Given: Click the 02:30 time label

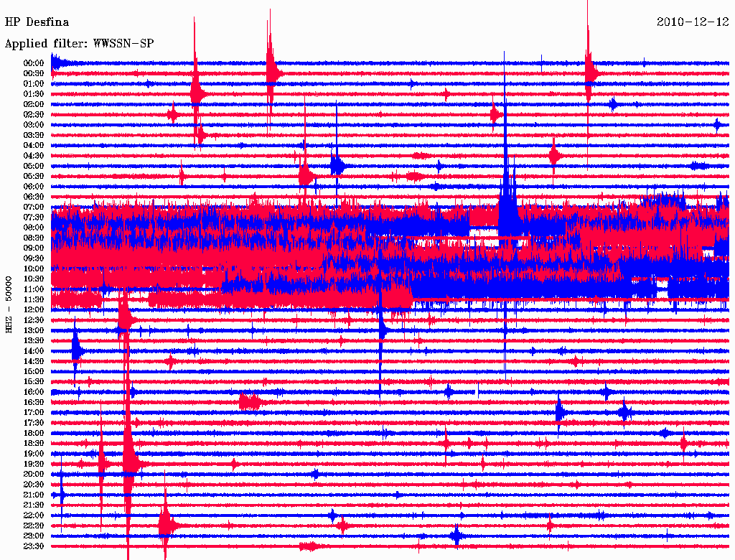Looking at the screenshot, I should pyautogui.click(x=34, y=114).
